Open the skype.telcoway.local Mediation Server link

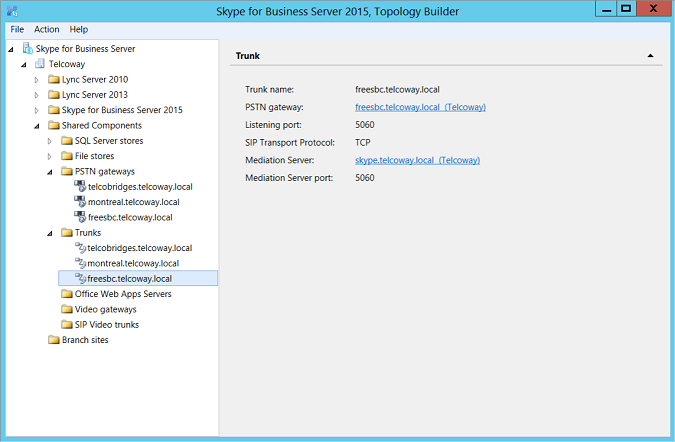417,160
